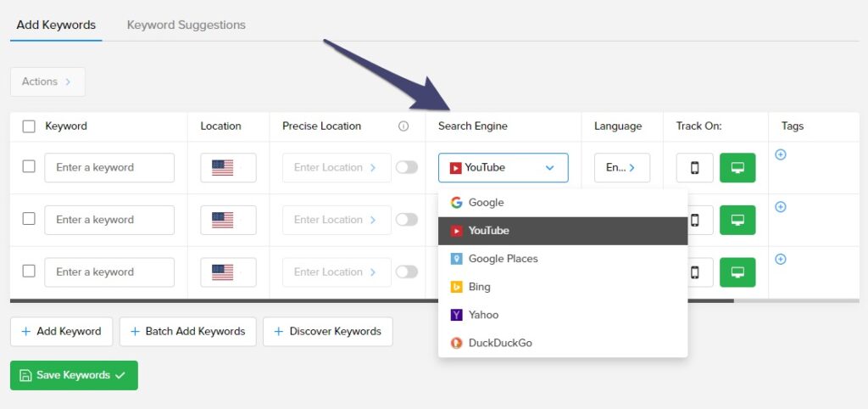Screen dimensions: 868x409
Task: Toggle mobile tracking in the third row
Action: pos(700,272)
